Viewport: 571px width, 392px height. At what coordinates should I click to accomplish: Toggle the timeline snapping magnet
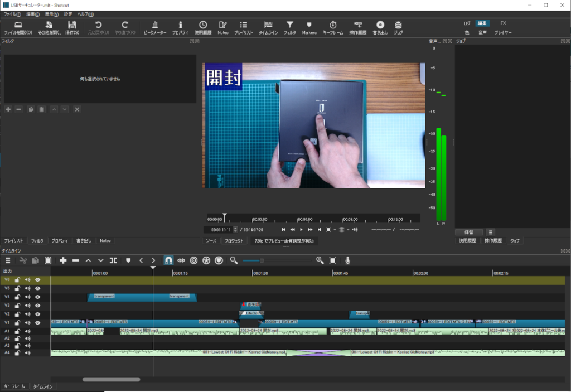(168, 260)
